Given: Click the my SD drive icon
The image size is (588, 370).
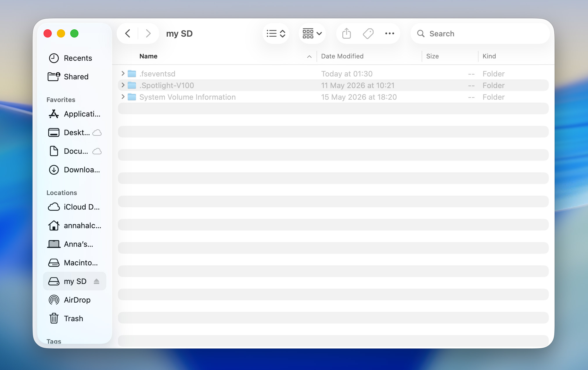Looking at the screenshot, I should pos(54,281).
